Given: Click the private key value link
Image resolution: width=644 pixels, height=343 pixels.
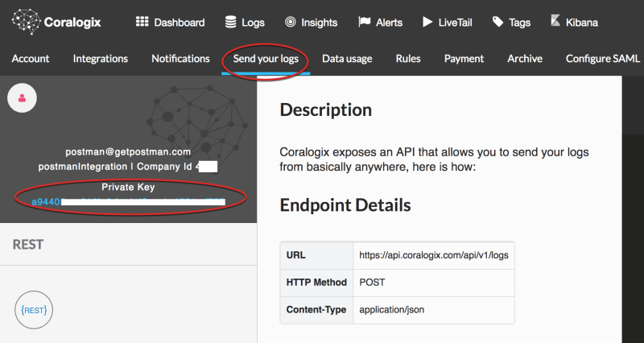Looking at the screenshot, I should coord(128,201).
